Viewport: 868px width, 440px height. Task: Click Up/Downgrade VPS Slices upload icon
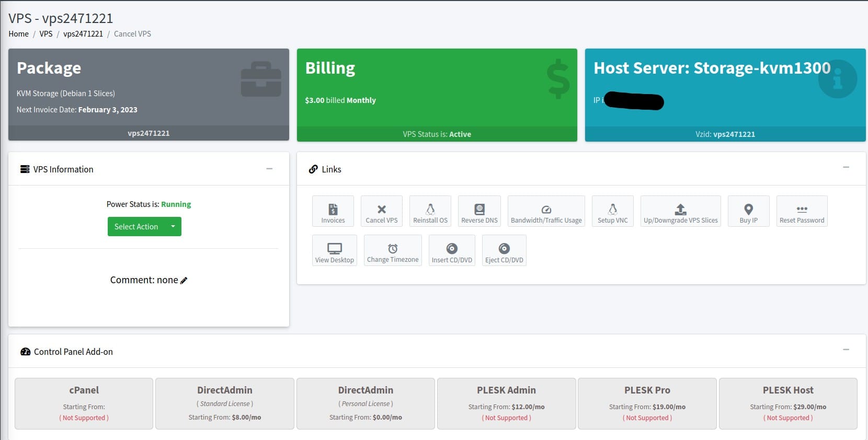(680, 210)
